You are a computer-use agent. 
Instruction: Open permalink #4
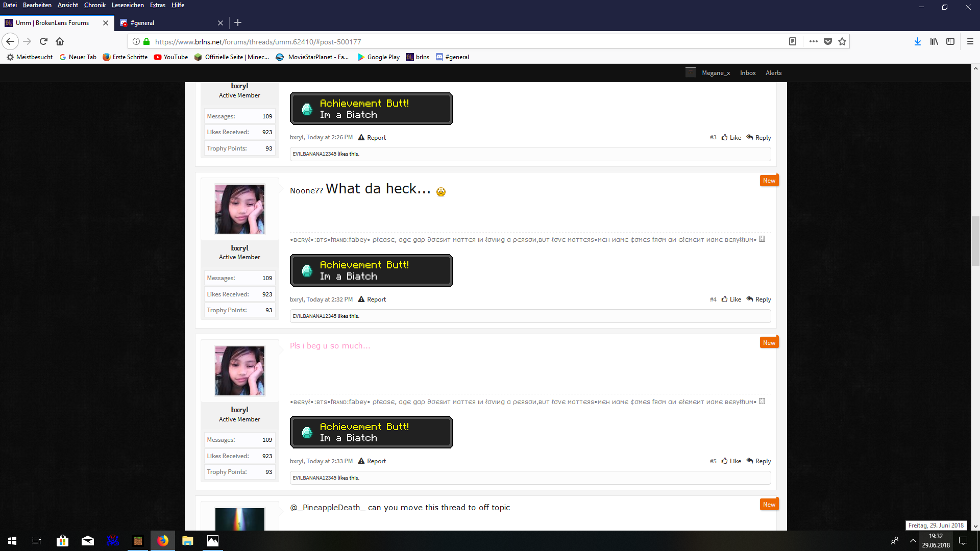pyautogui.click(x=713, y=299)
